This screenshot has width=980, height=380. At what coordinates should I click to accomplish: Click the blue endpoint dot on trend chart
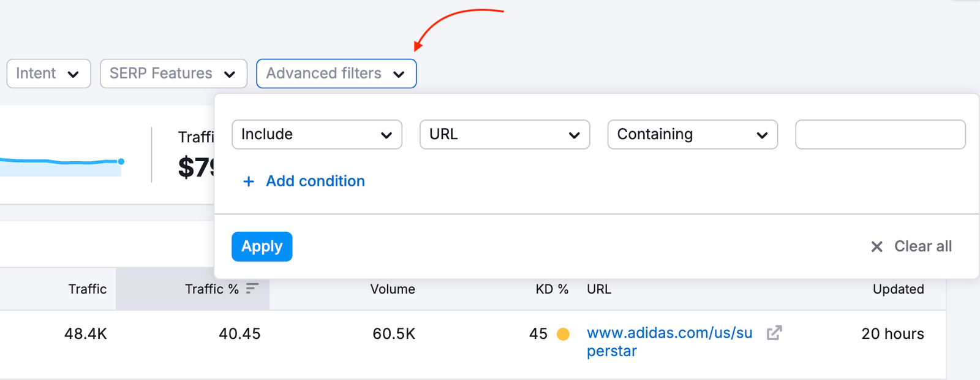click(121, 161)
